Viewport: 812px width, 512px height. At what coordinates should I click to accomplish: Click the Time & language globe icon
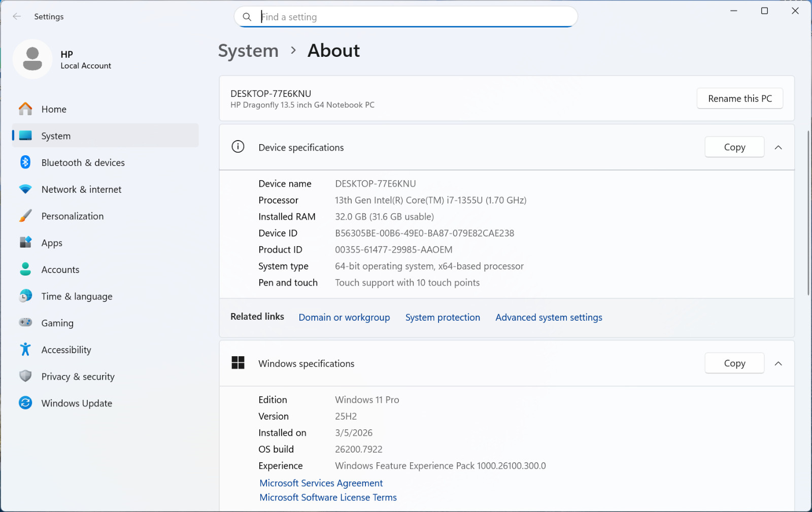tap(25, 296)
